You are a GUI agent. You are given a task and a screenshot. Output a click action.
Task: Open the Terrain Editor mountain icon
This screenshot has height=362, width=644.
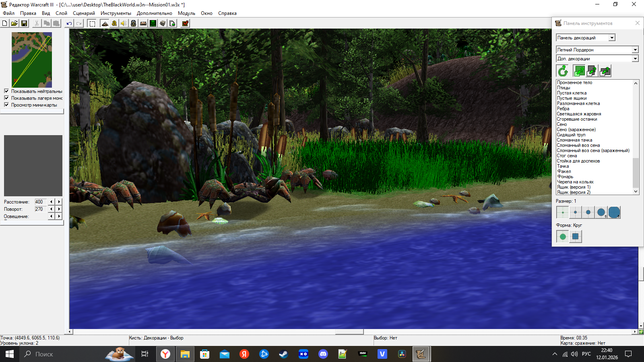(105, 23)
